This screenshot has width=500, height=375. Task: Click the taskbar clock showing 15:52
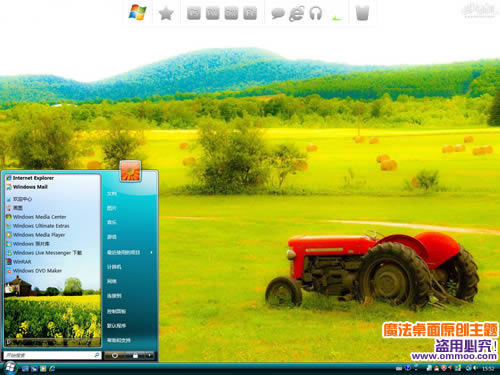488,368
